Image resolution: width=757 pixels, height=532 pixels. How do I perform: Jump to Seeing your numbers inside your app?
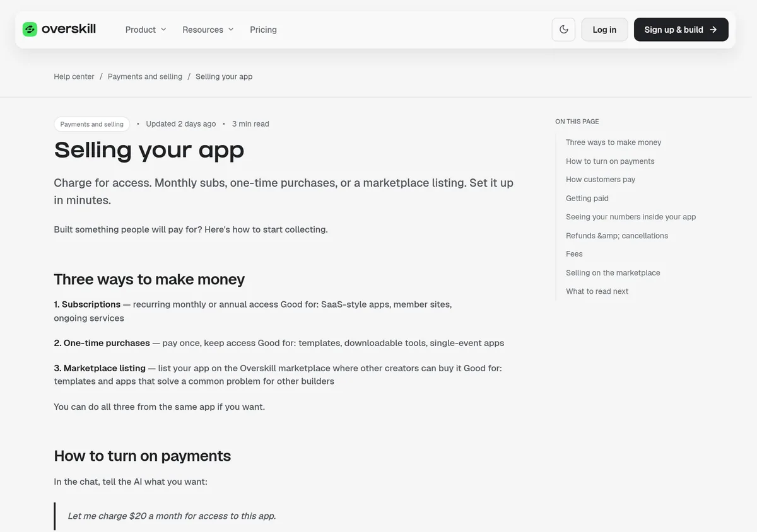pyautogui.click(x=631, y=217)
